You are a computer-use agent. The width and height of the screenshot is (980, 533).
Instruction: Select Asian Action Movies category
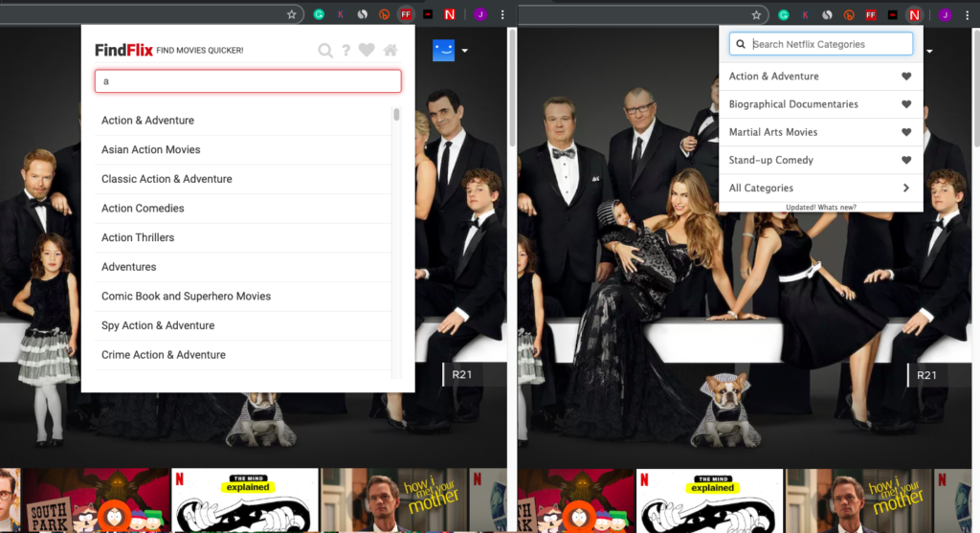click(243, 149)
